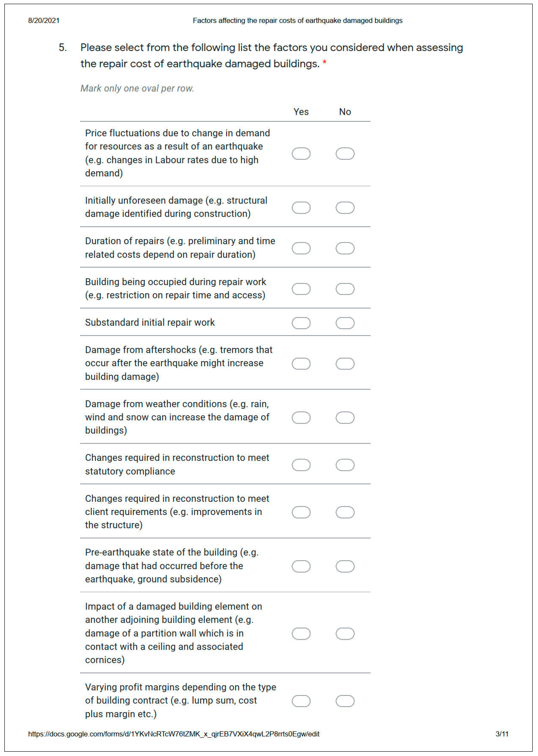The height and width of the screenshot is (756, 538).
Task: Choose No for adjoining building element impact
Action: [x=345, y=633]
